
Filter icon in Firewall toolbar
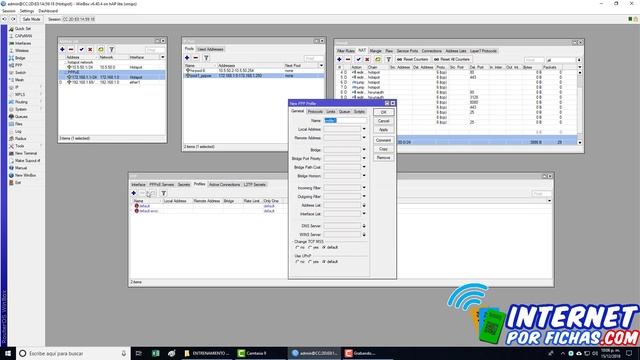(389, 60)
